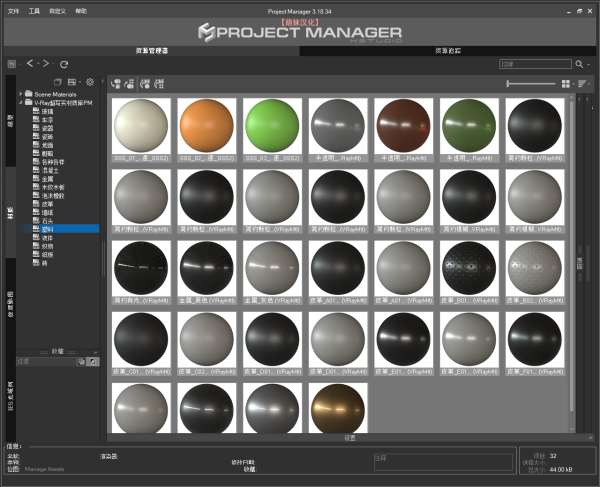Open the 帮助 menu
The width and height of the screenshot is (600, 487).
coord(81,11)
